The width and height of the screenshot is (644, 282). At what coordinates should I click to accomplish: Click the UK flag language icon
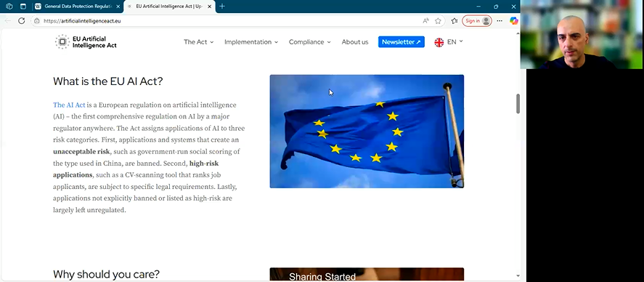(x=439, y=42)
